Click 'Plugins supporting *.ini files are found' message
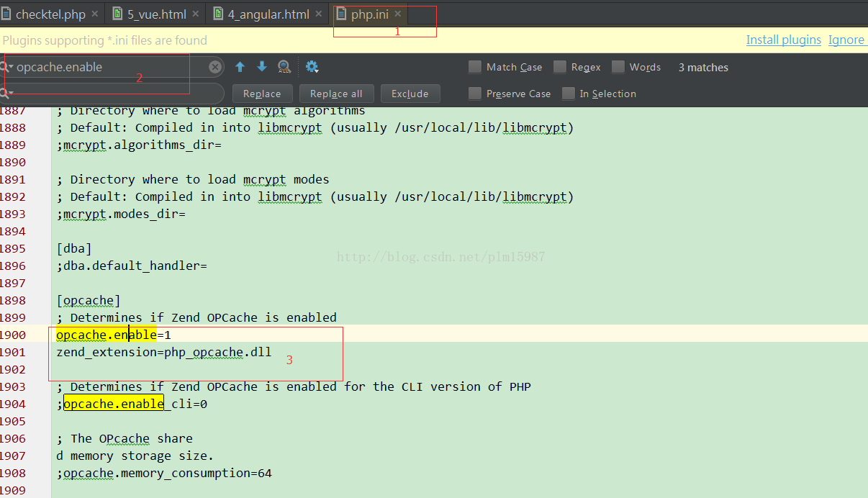Screen dimensions: 868x498 104,40
